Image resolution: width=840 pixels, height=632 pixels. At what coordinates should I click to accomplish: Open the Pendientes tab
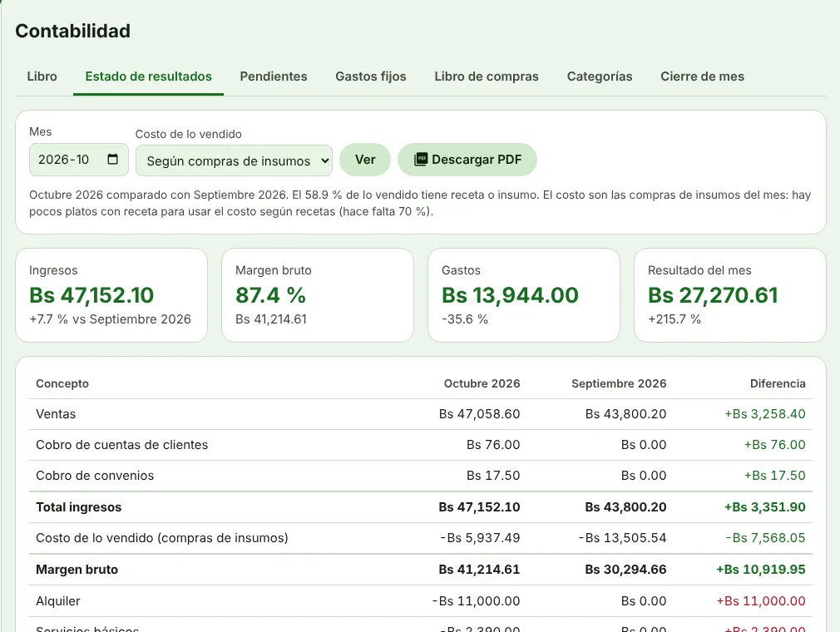pos(274,77)
